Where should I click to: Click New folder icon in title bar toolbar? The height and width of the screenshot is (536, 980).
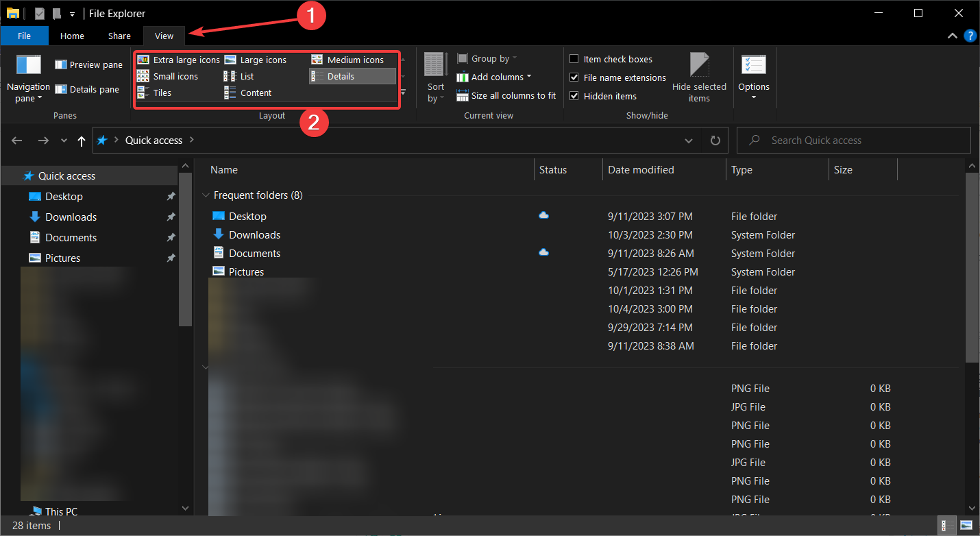56,14
